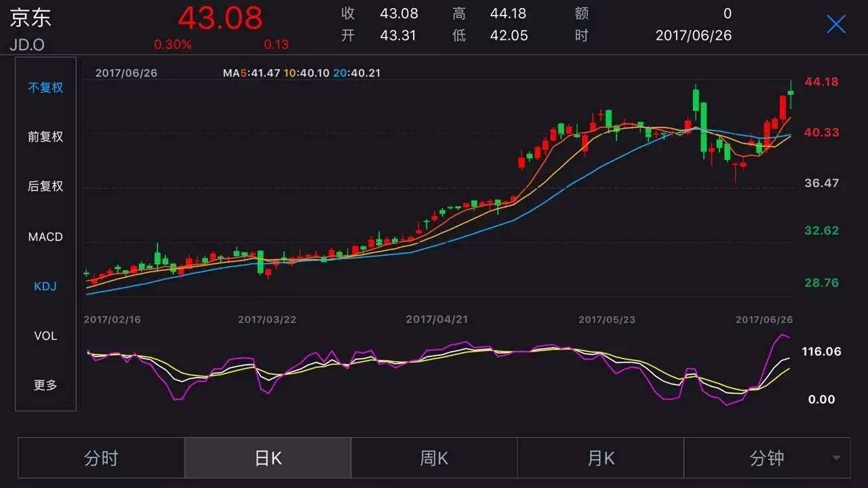Click the MA5:41.47 indicator label
This screenshot has height=488, width=868.
[252, 73]
